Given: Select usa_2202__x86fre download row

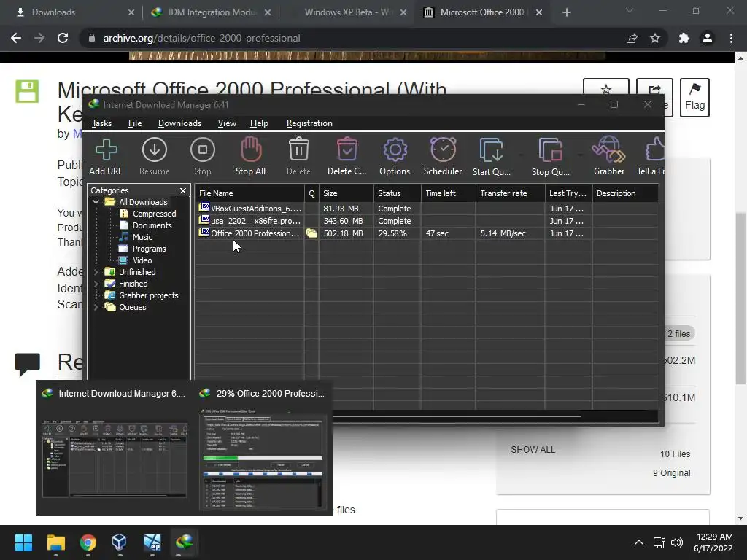Looking at the screenshot, I should tap(426, 221).
